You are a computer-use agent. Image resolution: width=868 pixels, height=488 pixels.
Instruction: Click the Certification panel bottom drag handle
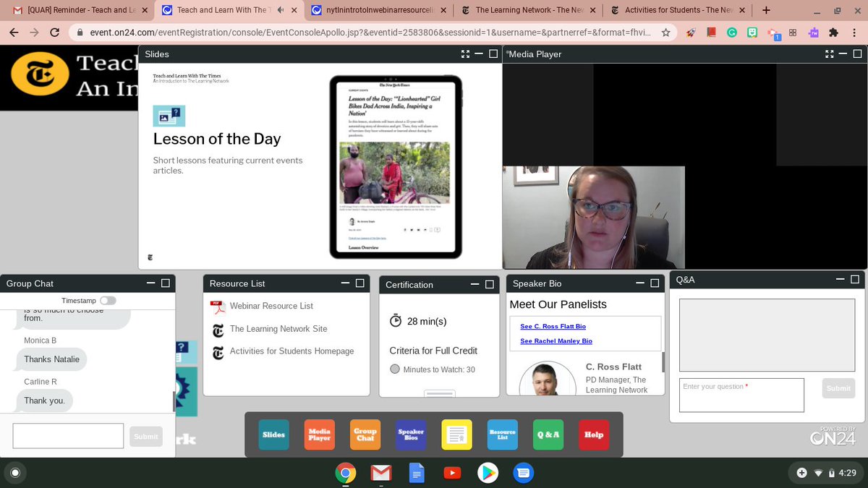[440, 393]
